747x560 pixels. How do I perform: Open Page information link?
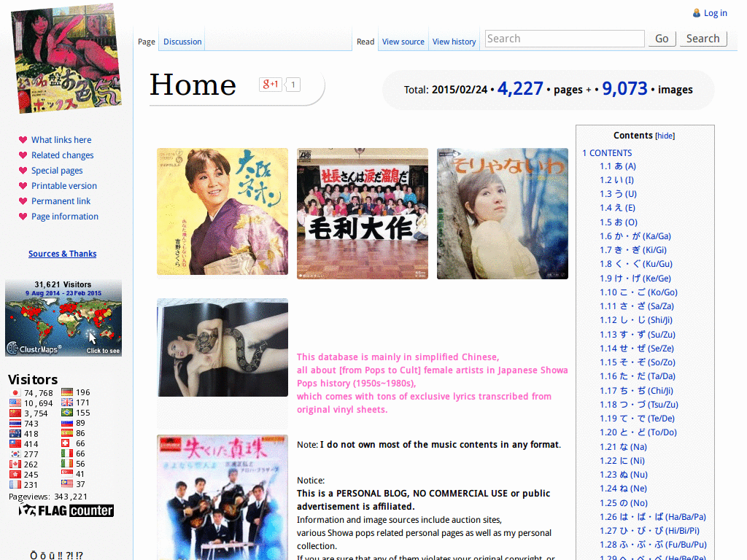65,216
